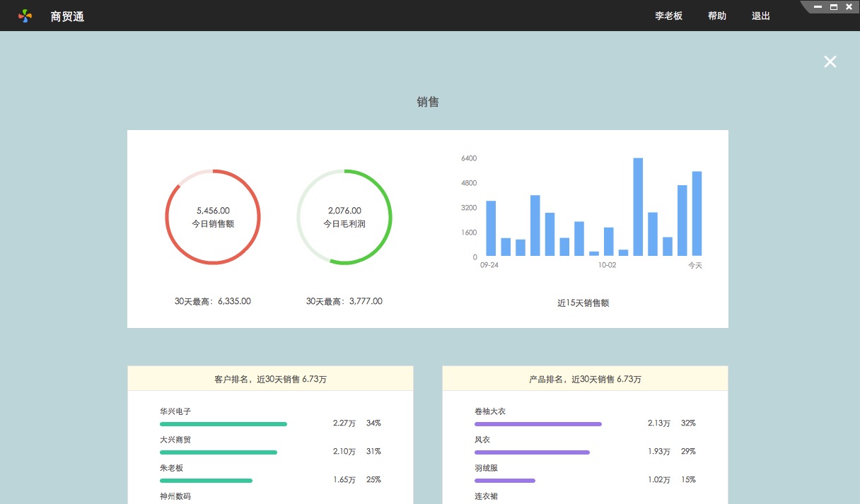Image resolution: width=860 pixels, height=504 pixels.
Task: Minimize the application window
Action: 818,7
